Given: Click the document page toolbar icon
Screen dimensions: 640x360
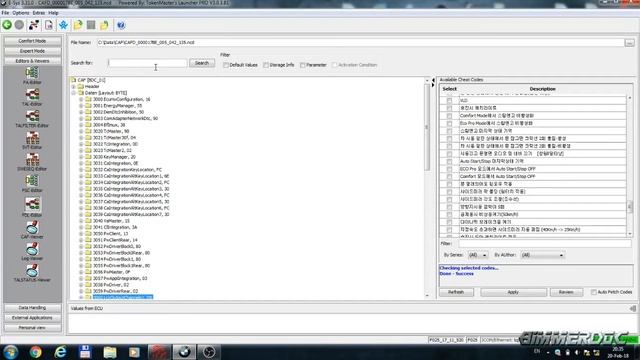Looking at the screenshot, I should coord(49,25).
